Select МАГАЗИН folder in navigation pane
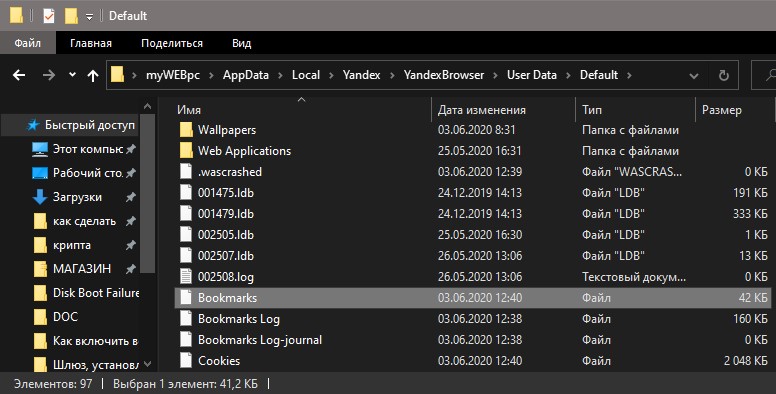The height and width of the screenshot is (394, 776). pyautogui.click(x=82, y=269)
